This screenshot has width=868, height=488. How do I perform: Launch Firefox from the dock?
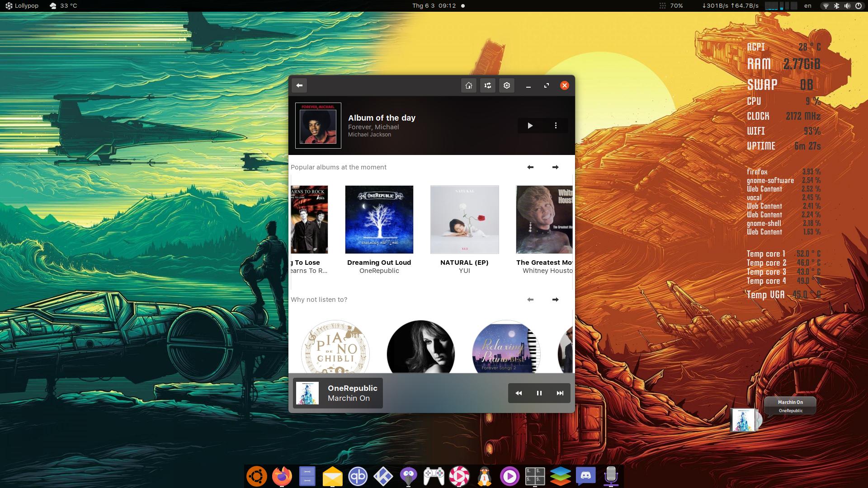[x=282, y=476]
